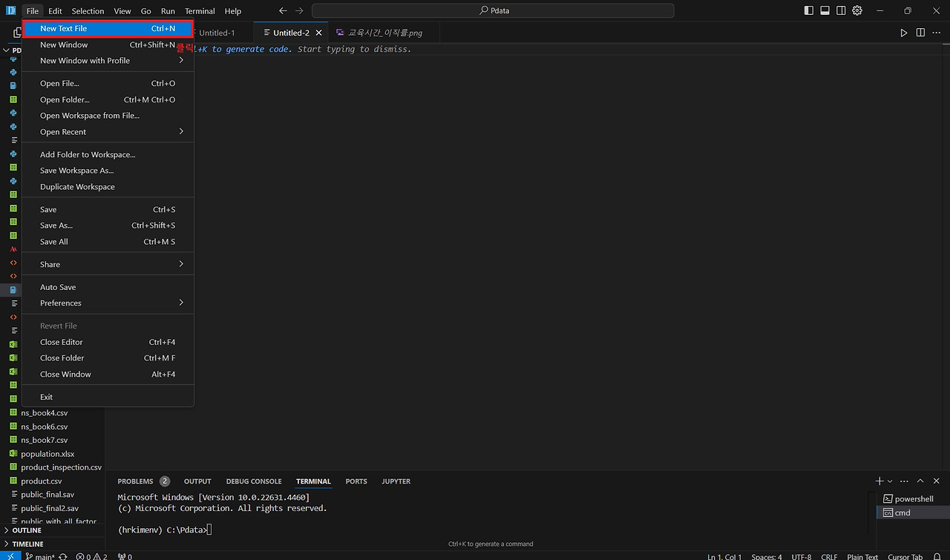Open the JUPYTER panel tab
Screen dimensions: 950x560
(x=396, y=481)
